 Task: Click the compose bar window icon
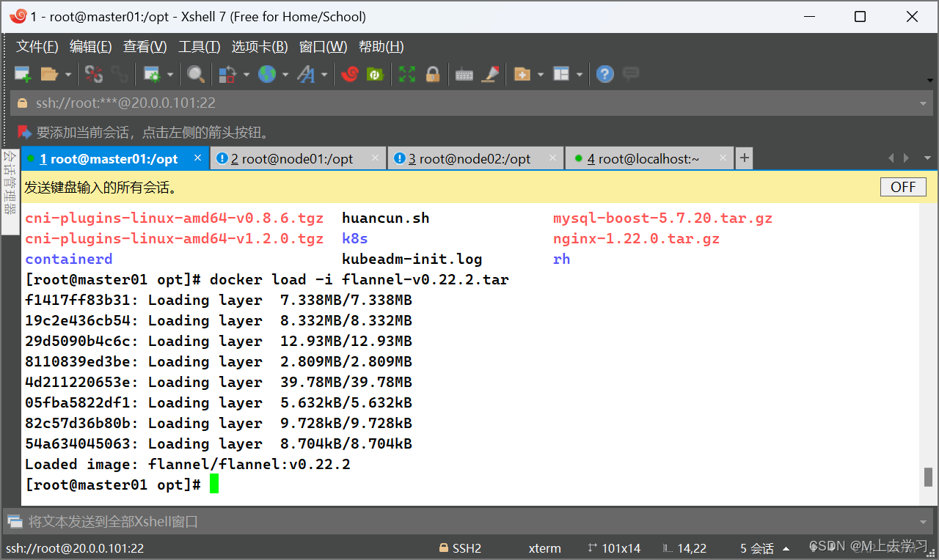click(x=15, y=522)
